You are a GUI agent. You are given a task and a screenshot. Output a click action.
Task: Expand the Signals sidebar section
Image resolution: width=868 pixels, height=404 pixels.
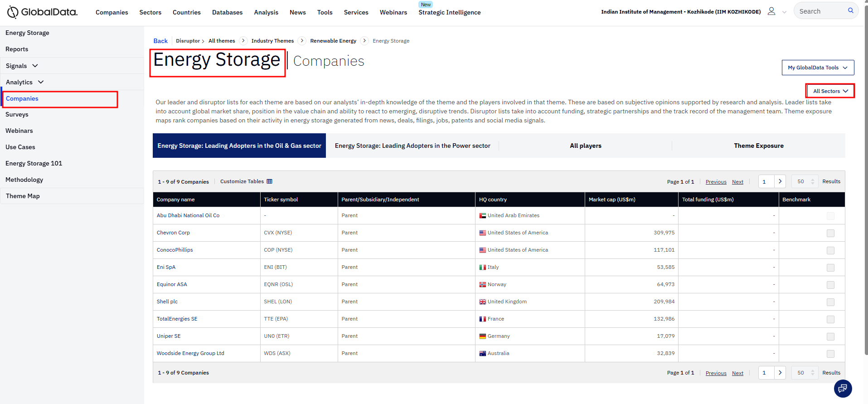point(22,66)
